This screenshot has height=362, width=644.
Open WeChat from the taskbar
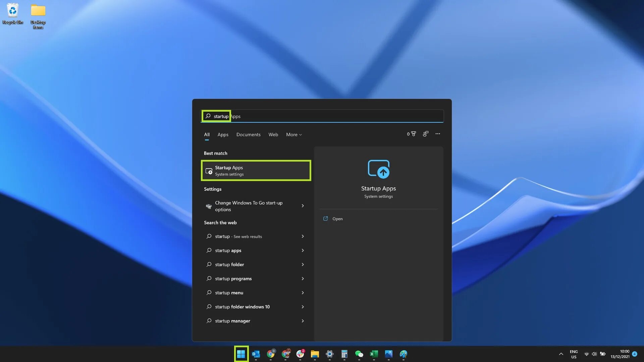coord(359,354)
